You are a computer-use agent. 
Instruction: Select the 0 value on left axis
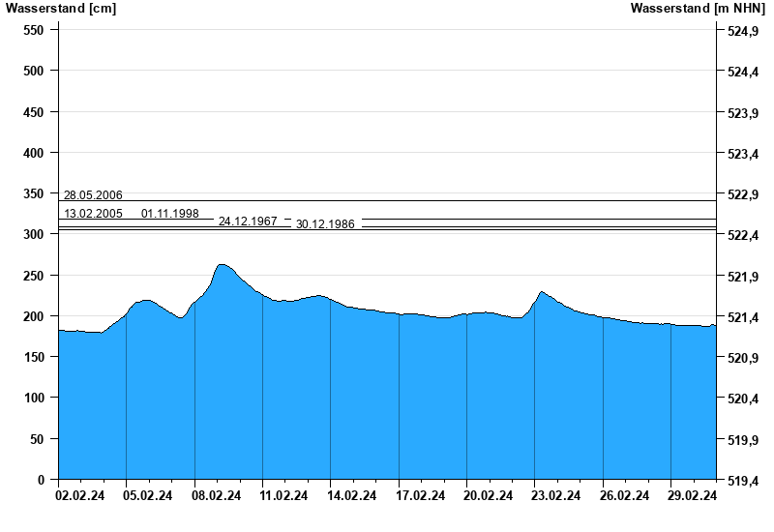[x=41, y=480]
